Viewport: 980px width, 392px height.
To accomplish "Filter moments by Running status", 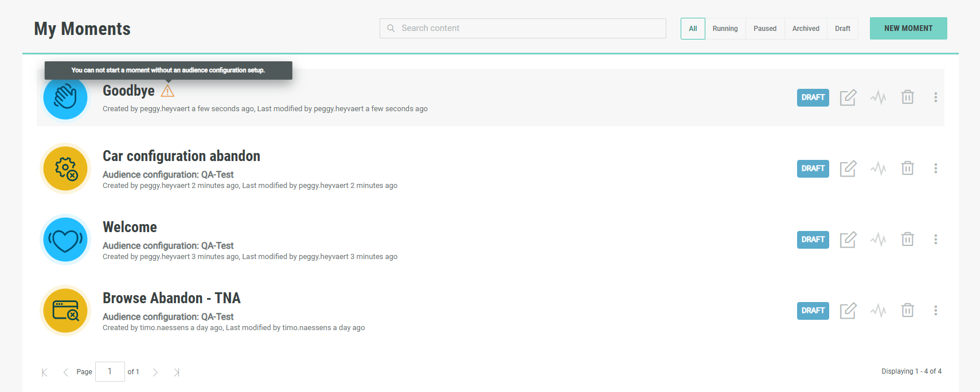I will pos(725,29).
